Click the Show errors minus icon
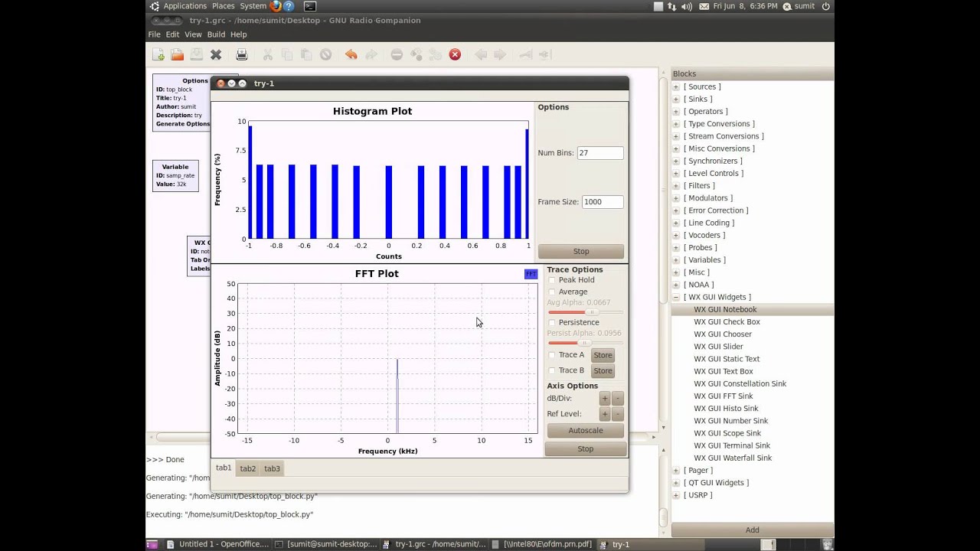Viewport: 980px width, 551px height. (x=397, y=54)
